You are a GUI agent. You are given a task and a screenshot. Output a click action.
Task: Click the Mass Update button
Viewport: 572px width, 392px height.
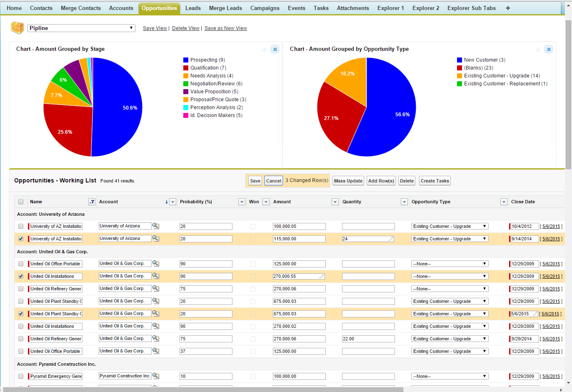(x=348, y=180)
